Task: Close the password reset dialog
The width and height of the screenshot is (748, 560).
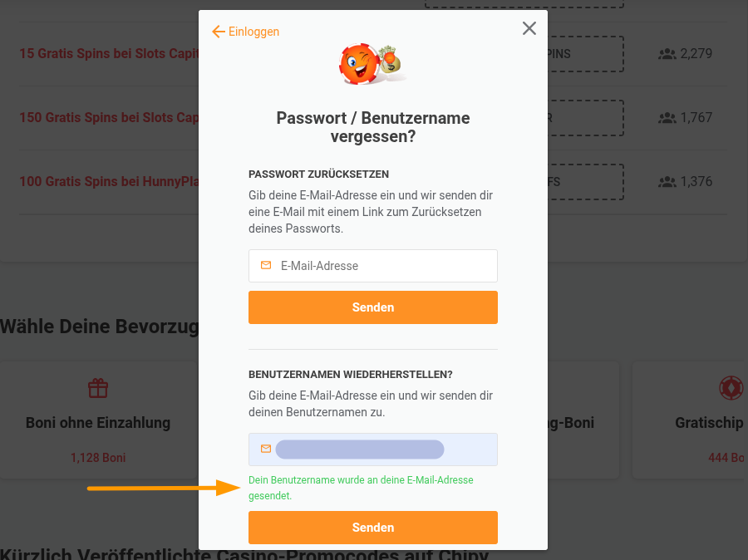Action: click(x=529, y=28)
